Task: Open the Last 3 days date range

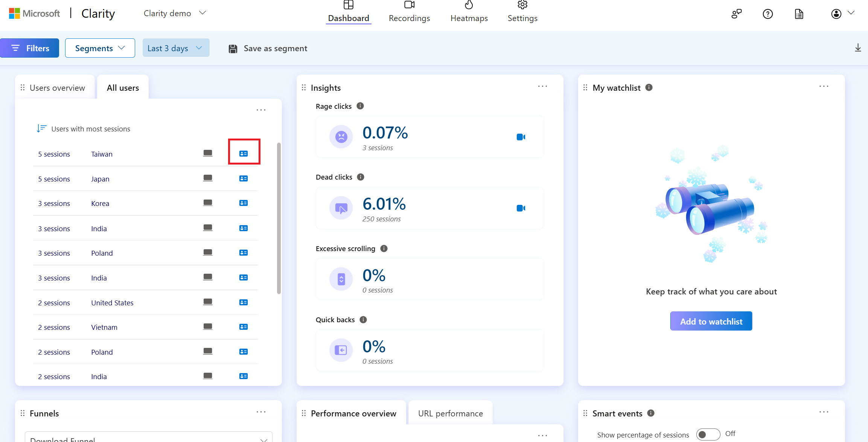Action: pos(176,48)
